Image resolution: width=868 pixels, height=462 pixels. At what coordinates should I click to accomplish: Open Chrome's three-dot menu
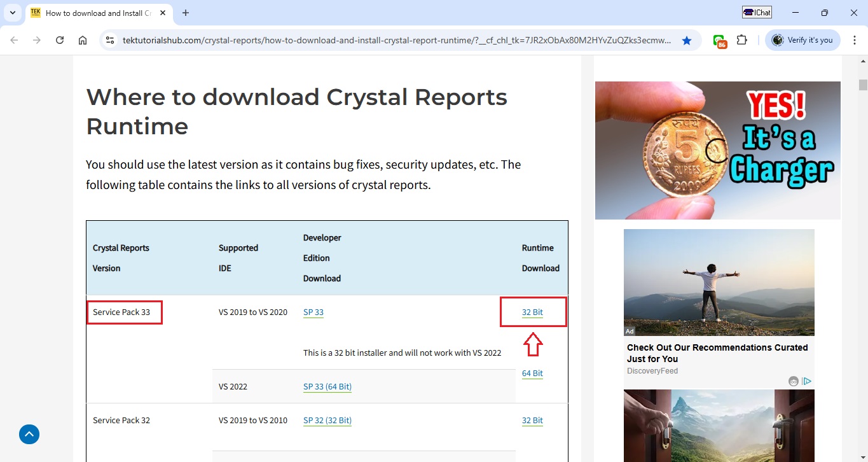[854, 40]
